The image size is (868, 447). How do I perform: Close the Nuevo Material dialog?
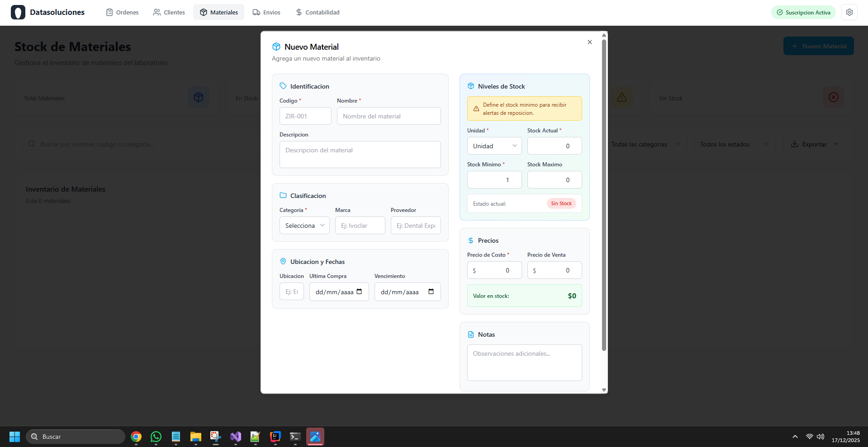click(x=590, y=42)
